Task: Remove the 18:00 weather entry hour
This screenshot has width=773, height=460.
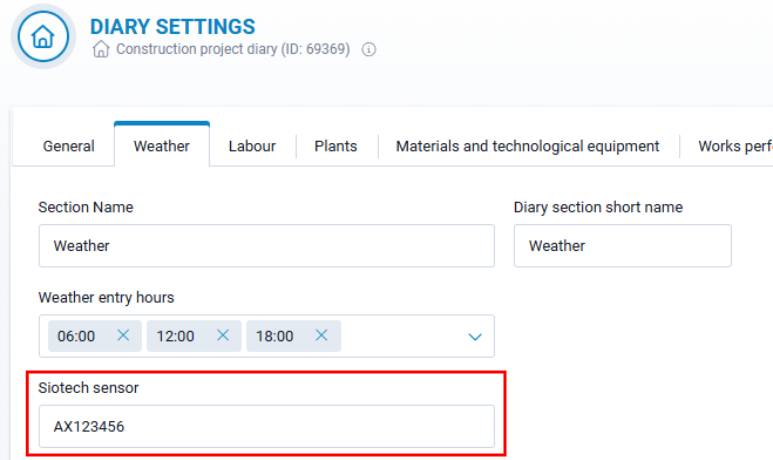Action: click(x=321, y=336)
